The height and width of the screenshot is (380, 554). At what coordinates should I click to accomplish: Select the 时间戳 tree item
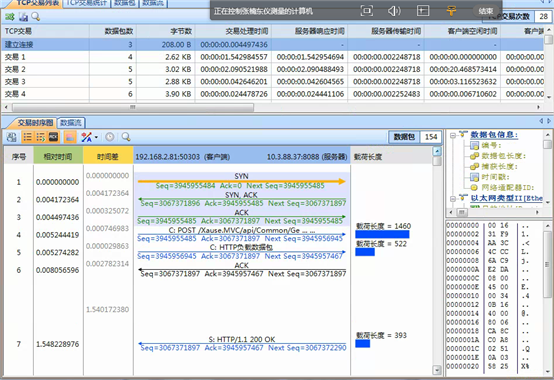[x=489, y=177]
